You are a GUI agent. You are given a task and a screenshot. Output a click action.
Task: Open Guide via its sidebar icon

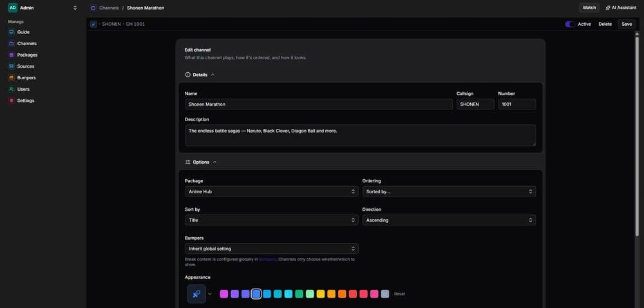point(12,32)
